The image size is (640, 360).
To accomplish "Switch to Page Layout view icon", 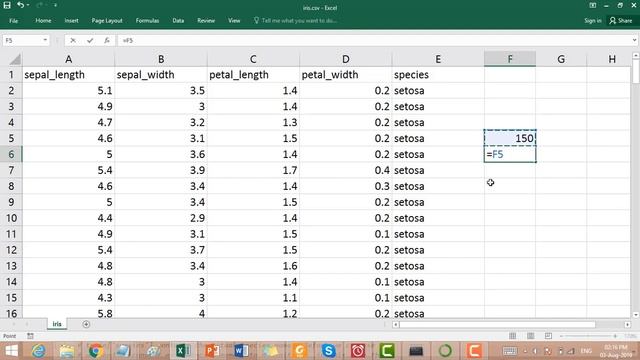I will pos(530,336).
